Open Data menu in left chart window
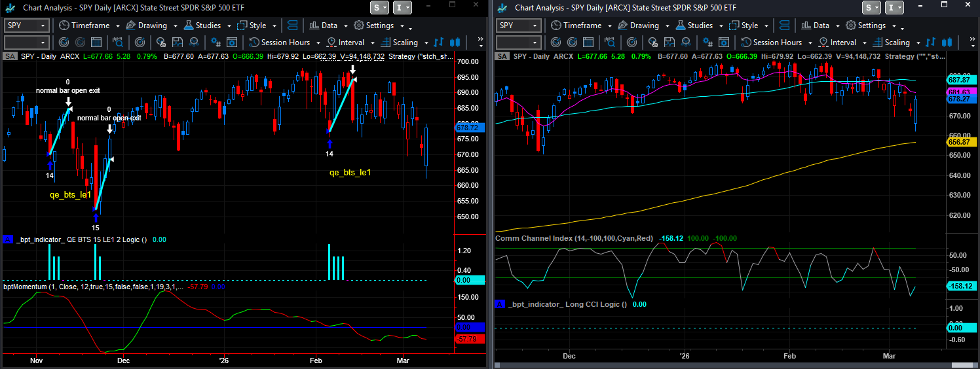Screen dimensions: 980x369 (x=328, y=26)
